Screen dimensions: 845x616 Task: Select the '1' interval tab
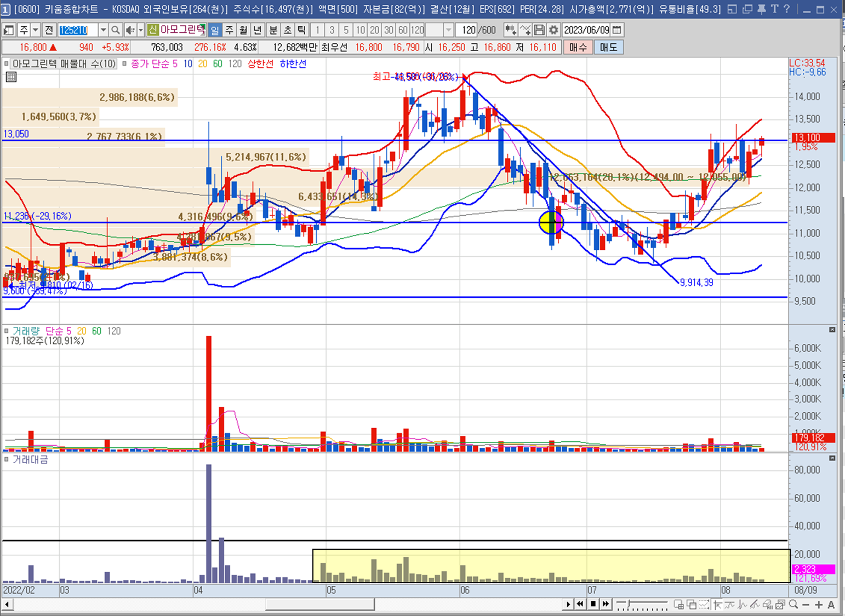(x=317, y=30)
